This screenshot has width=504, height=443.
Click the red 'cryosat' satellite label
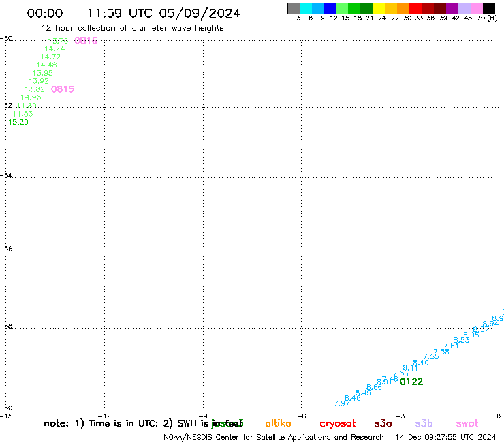pos(338,424)
